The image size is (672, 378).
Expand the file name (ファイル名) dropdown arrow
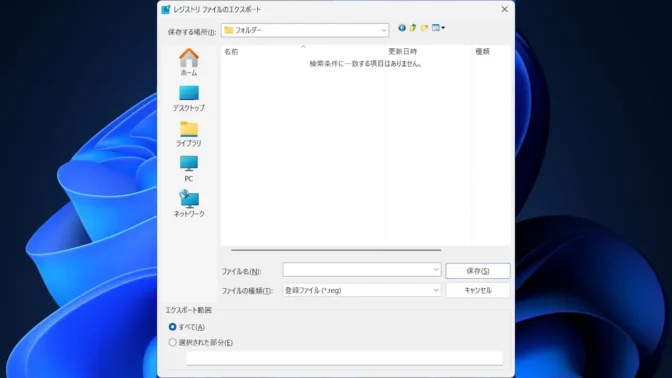[436, 270]
